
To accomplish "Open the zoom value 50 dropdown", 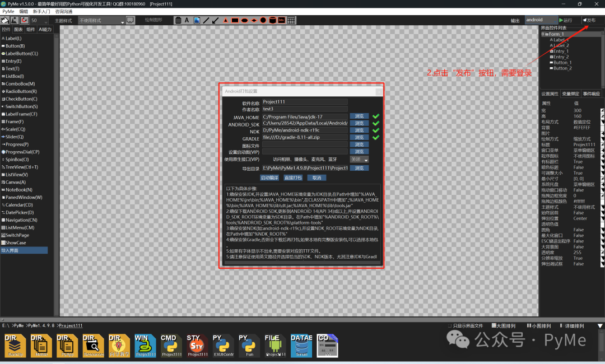I will click(x=39, y=20).
